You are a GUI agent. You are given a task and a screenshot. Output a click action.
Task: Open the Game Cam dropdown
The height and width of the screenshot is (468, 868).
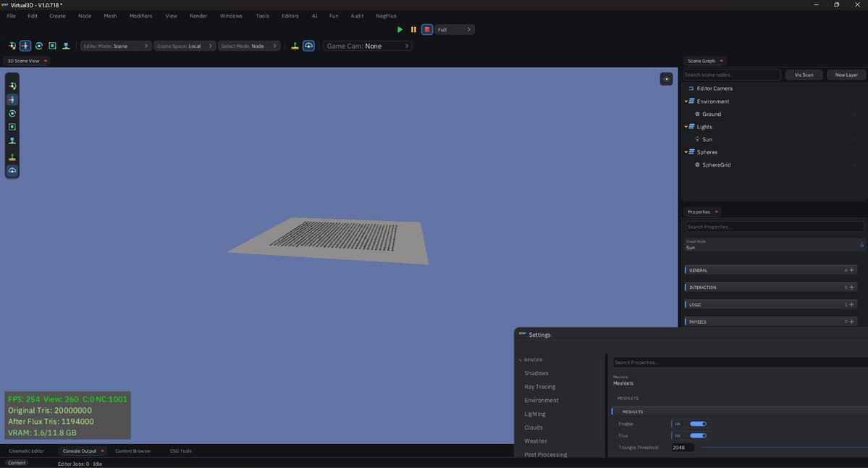368,46
